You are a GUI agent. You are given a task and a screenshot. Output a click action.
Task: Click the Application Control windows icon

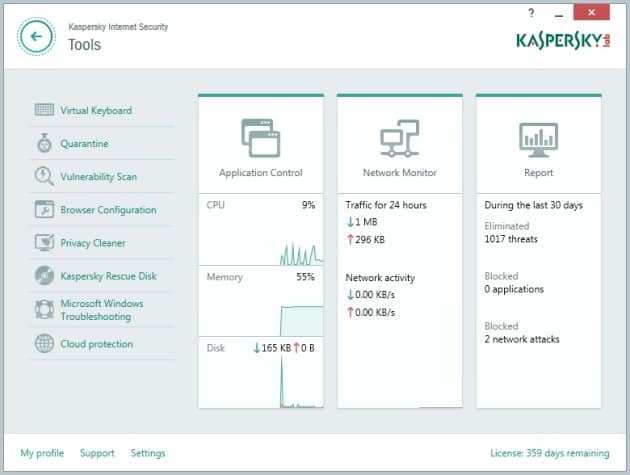261,138
